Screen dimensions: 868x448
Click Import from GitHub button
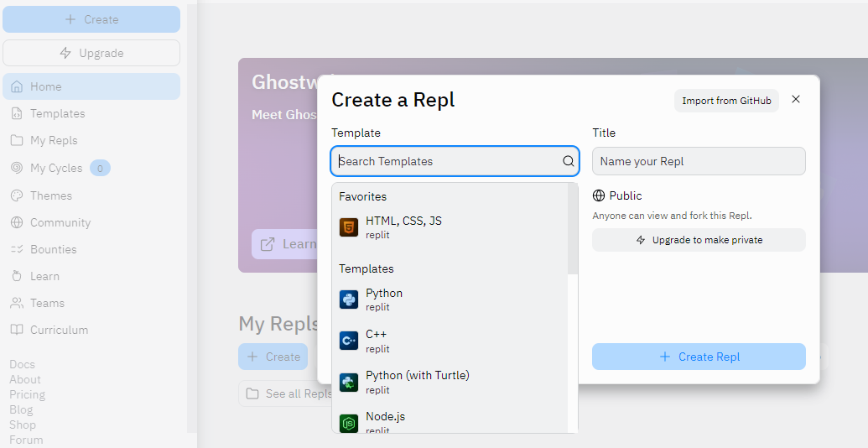[x=726, y=101]
